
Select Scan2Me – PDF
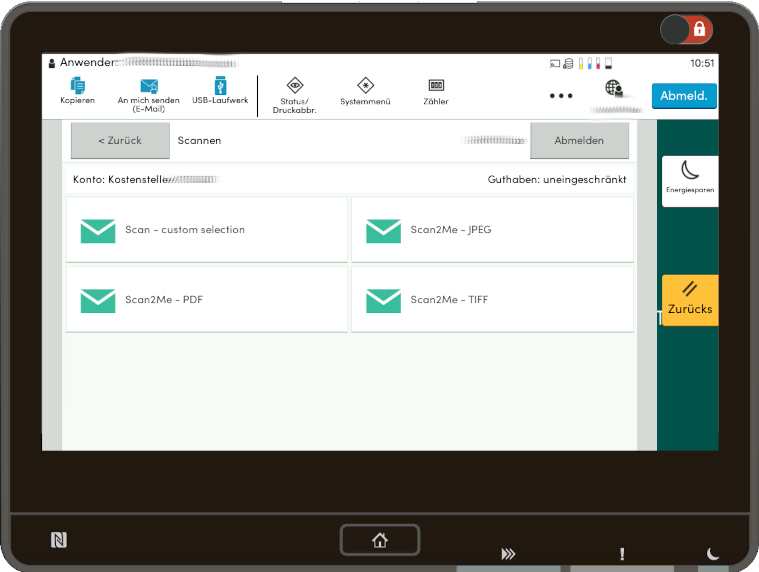[207, 299]
